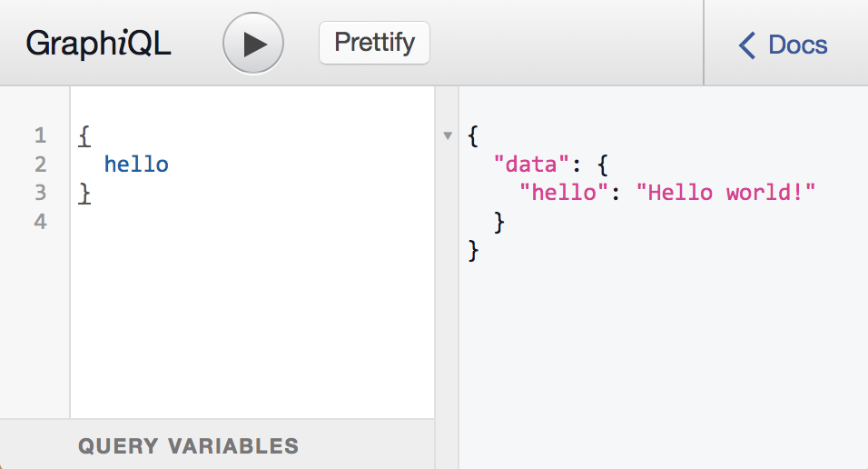Click the opening brace at the result's top
Viewport: 868px width, 469px height.
472,136
